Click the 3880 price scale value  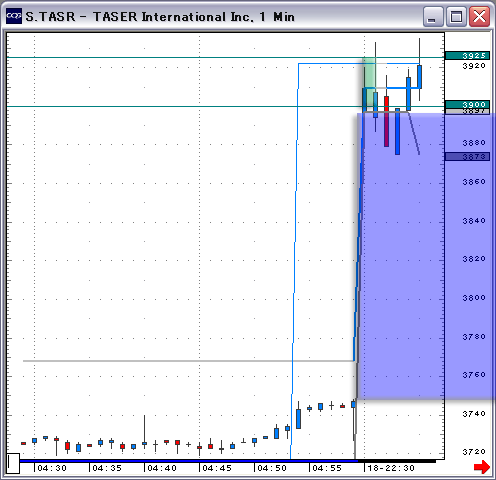tap(474, 143)
